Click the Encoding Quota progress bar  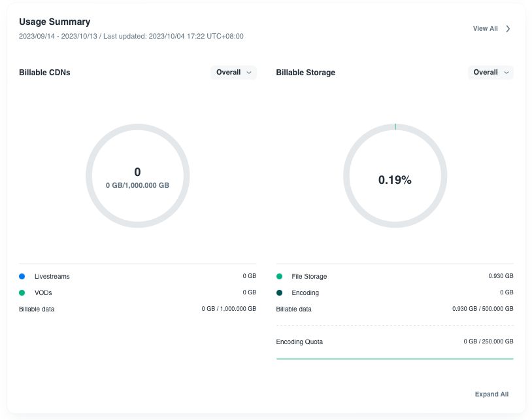point(395,359)
